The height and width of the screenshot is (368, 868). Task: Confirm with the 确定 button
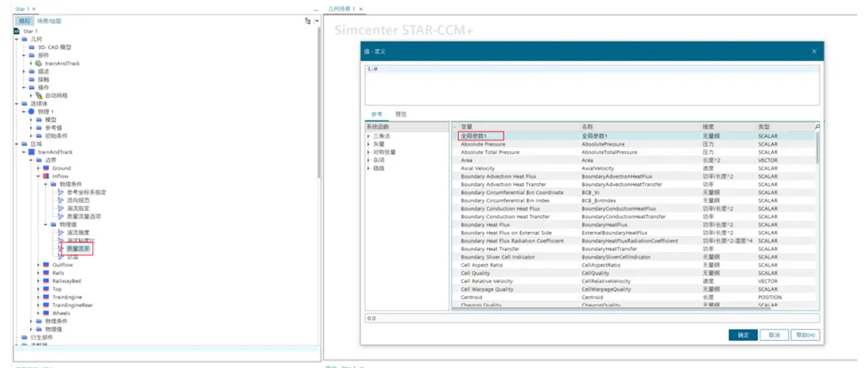743,336
